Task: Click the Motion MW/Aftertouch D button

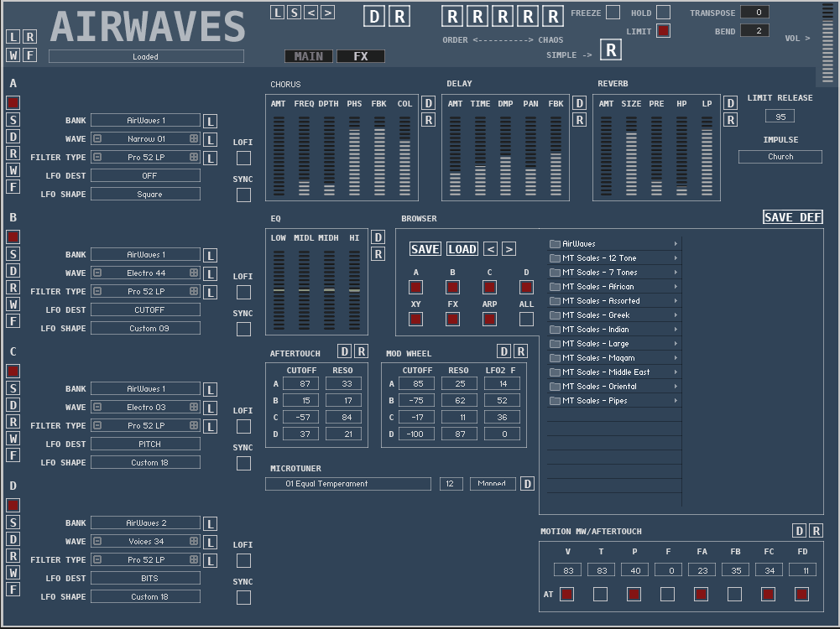Action: [799, 531]
